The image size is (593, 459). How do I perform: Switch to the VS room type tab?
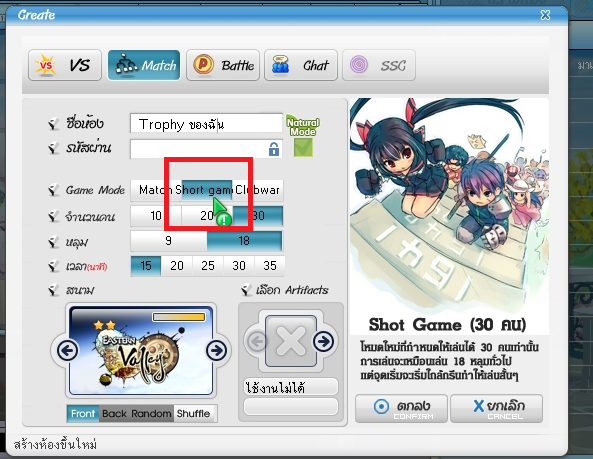point(65,65)
